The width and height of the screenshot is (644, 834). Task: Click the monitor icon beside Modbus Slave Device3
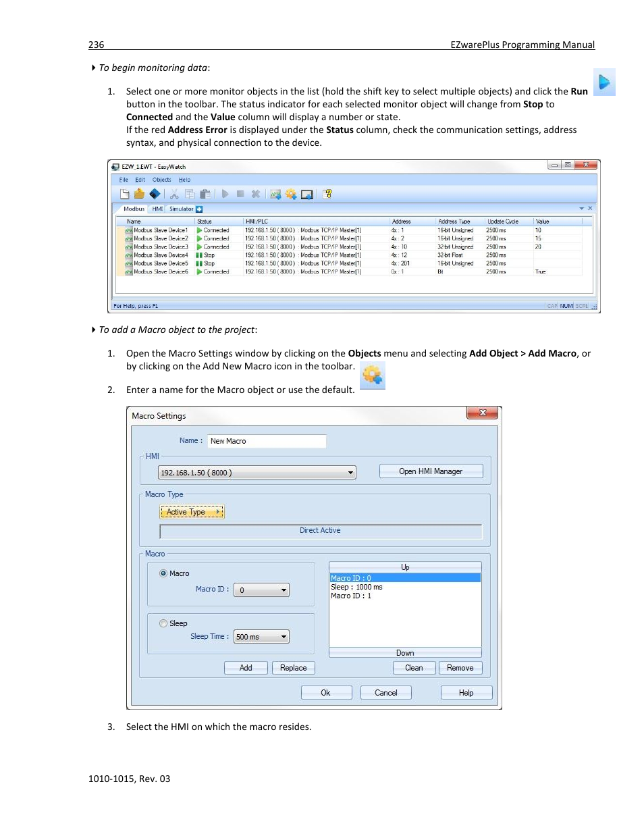128,247
